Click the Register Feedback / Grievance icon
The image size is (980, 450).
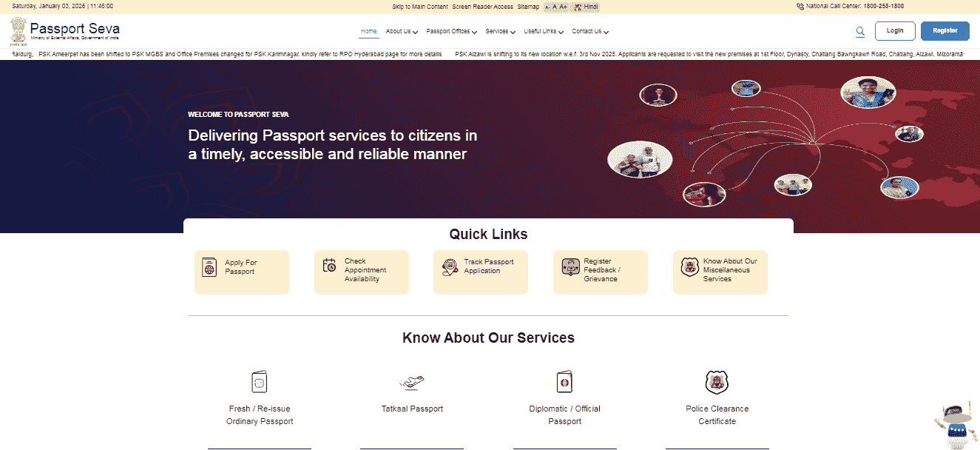(570, 266)
